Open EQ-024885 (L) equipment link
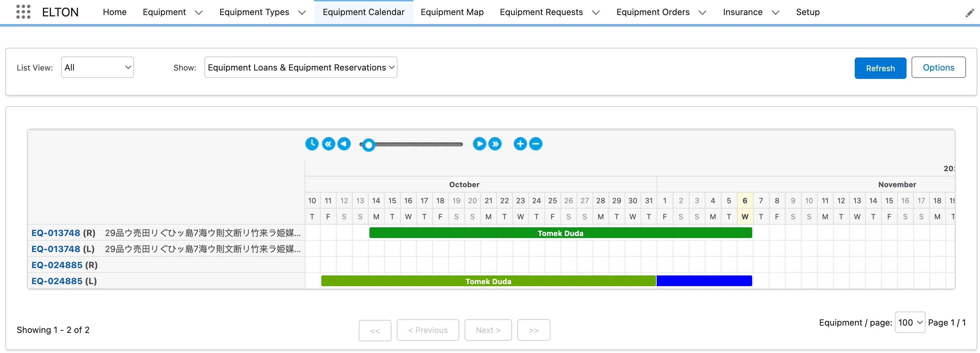Viewport: 980px width, 353px height. 57,281
